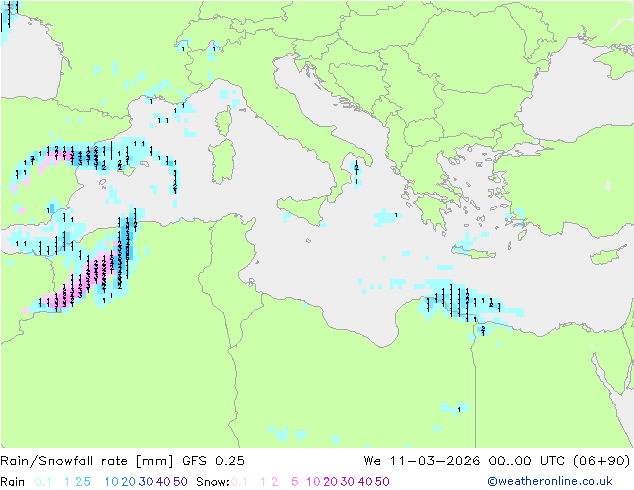Viewport: 634px width, 490px height.
Task: Click the "GFS 0.25" model label
Action: (213, 461)
